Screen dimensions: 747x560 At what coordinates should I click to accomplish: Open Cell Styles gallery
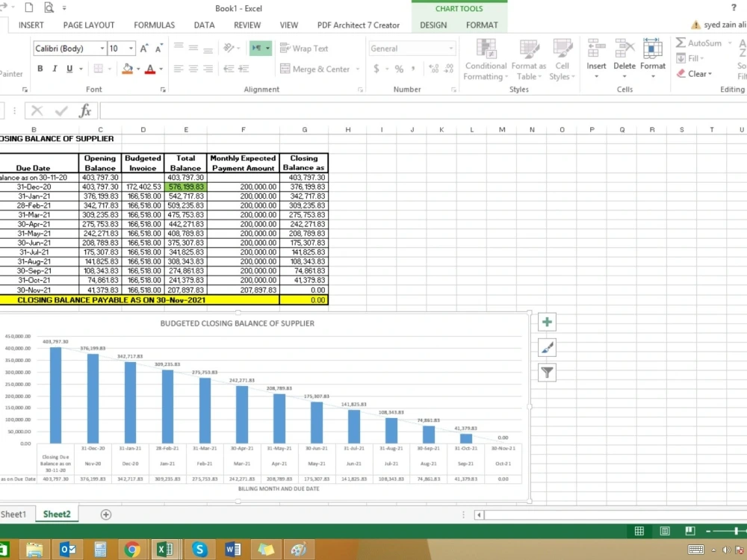pyautogui.click(x=562, y=60)
